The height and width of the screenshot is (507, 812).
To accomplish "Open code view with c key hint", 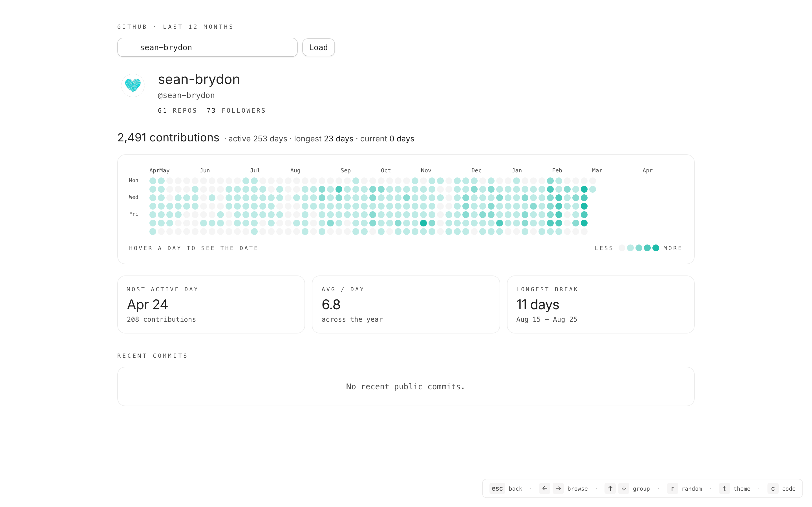I will click(x=773, y=488).
